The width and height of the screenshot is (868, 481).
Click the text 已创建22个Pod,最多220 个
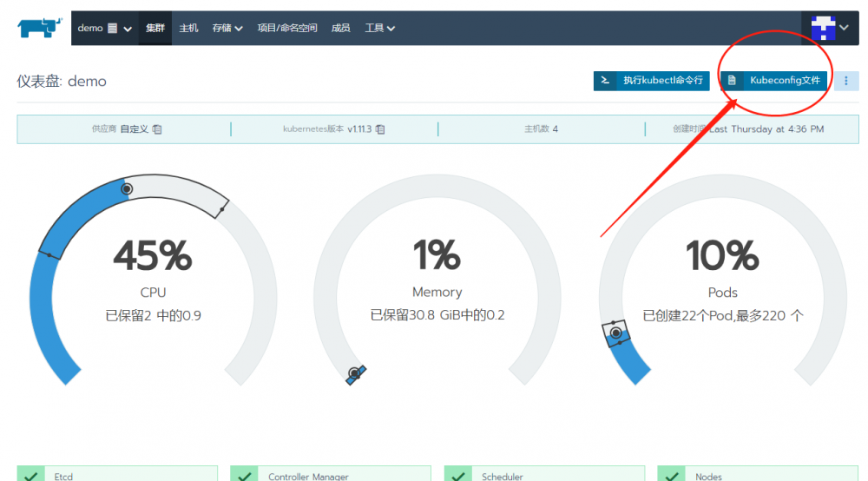pyautogui.click(x=723, y=316)
